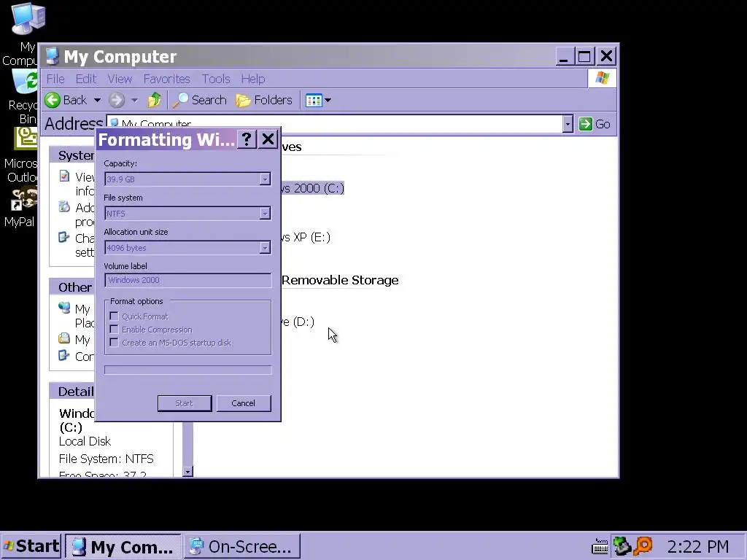Click Cancel in the format dialog
The image size is (747, 560).
[244, 403]
